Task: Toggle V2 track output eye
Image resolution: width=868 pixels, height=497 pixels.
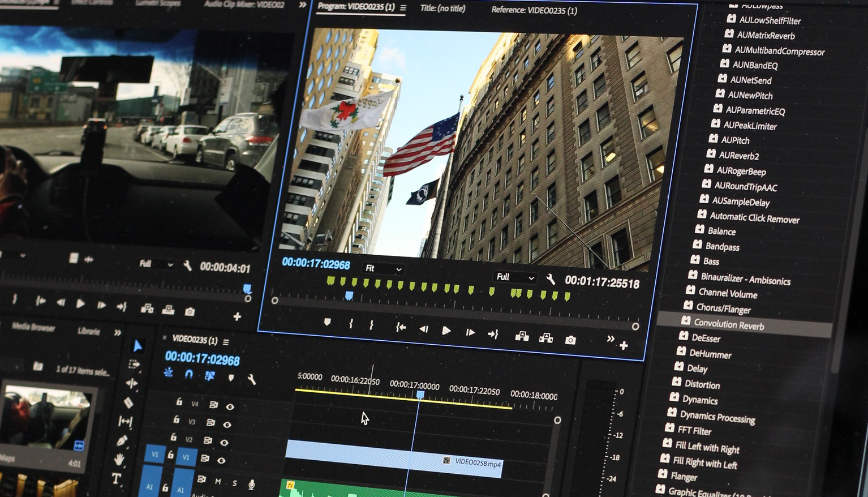Action: 224,443
